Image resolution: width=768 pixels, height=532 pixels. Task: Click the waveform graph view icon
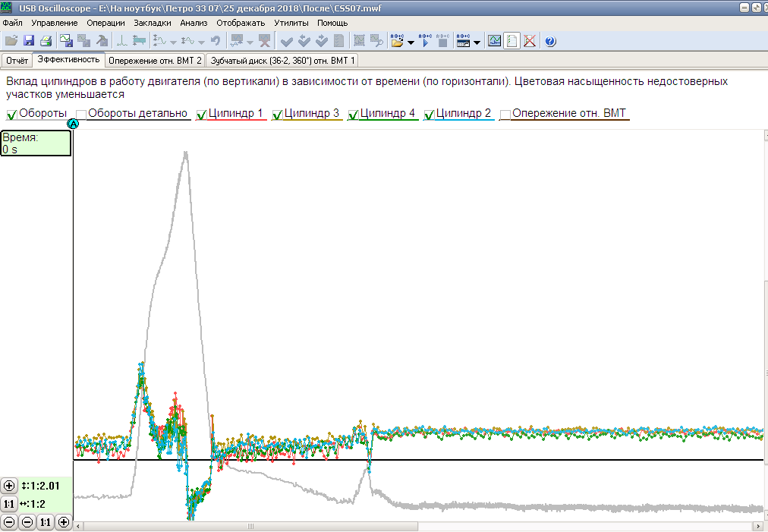(x=494, y=41)
